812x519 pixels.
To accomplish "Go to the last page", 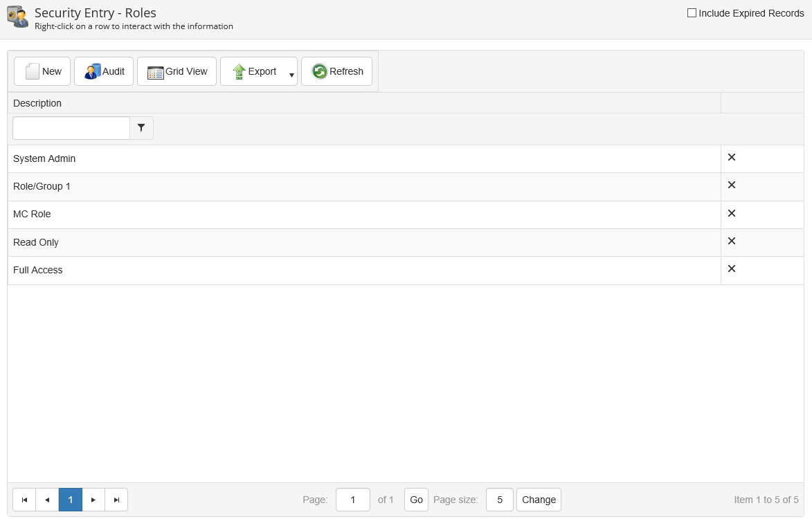I will [116, 500].
